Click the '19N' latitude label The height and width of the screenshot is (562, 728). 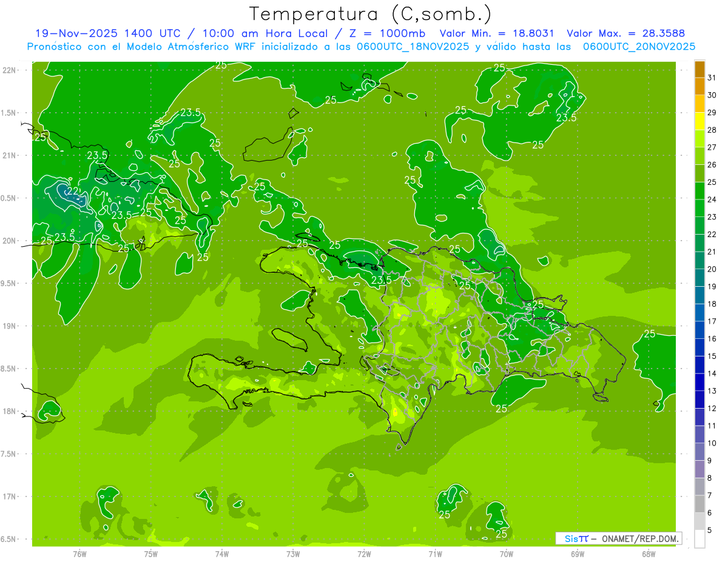(x=10, y=326)
